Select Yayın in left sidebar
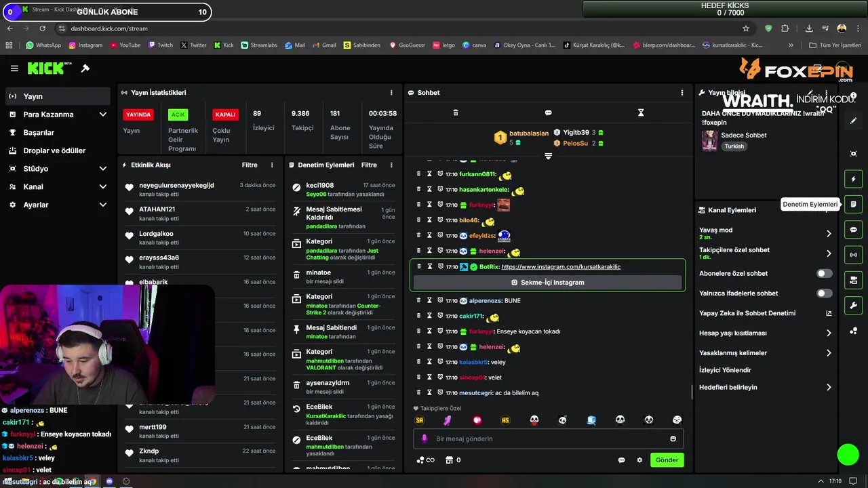This screenshot has width=868, height=488. click(58, 96)
